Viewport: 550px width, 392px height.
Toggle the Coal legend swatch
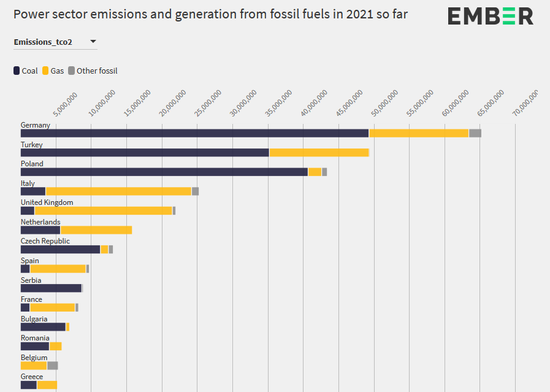[x=17, y=71]
